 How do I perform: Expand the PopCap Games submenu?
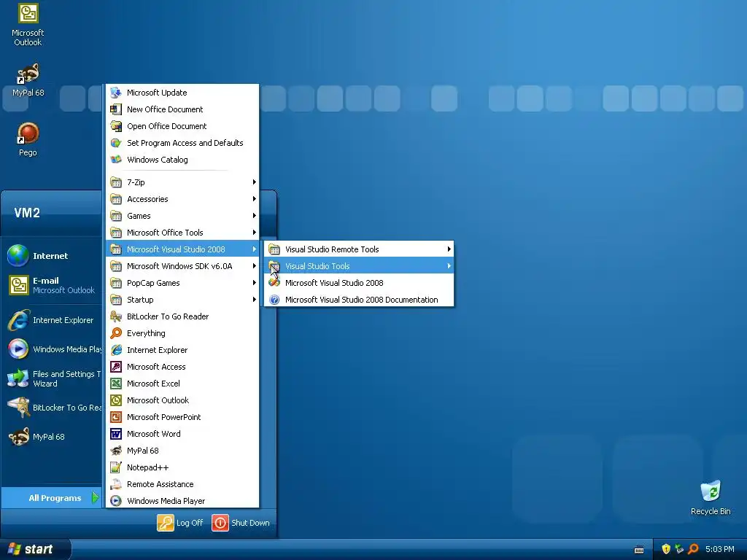pyautogui.click(x=183, y=283)
